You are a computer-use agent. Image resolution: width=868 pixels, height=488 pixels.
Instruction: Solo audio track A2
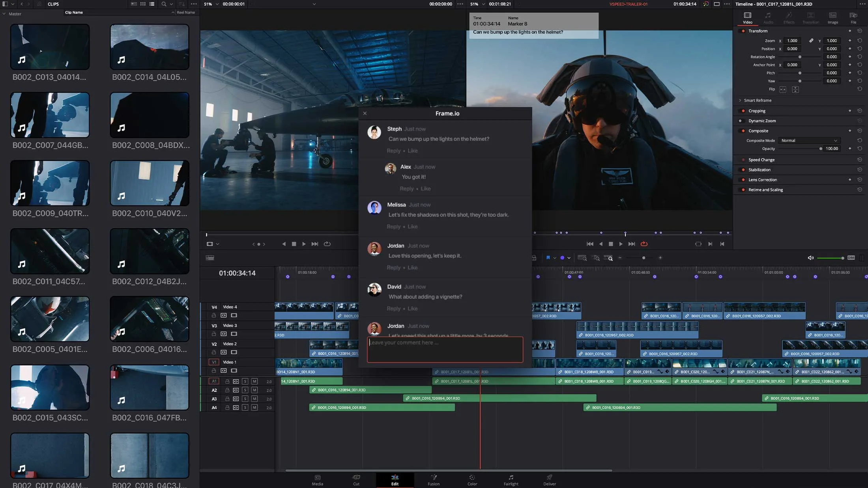245,390
